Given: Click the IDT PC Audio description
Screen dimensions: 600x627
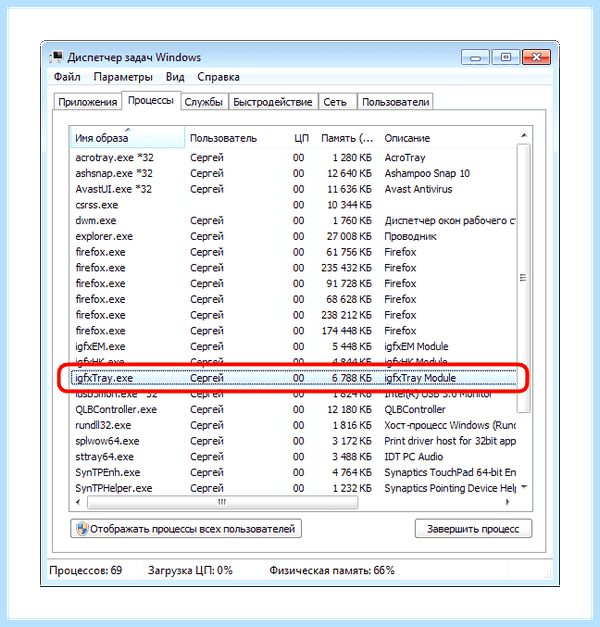Looking at the screenshot, I should [413, 457].
